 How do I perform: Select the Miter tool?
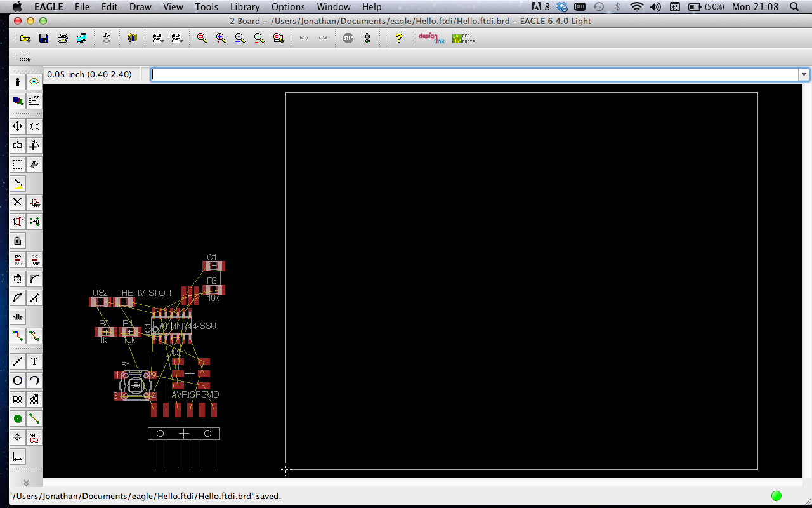tap(34, 279)
